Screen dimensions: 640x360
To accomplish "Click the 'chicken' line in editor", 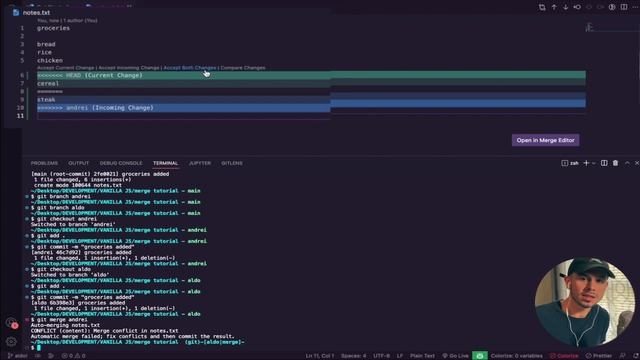I will [x=50, y=60].
